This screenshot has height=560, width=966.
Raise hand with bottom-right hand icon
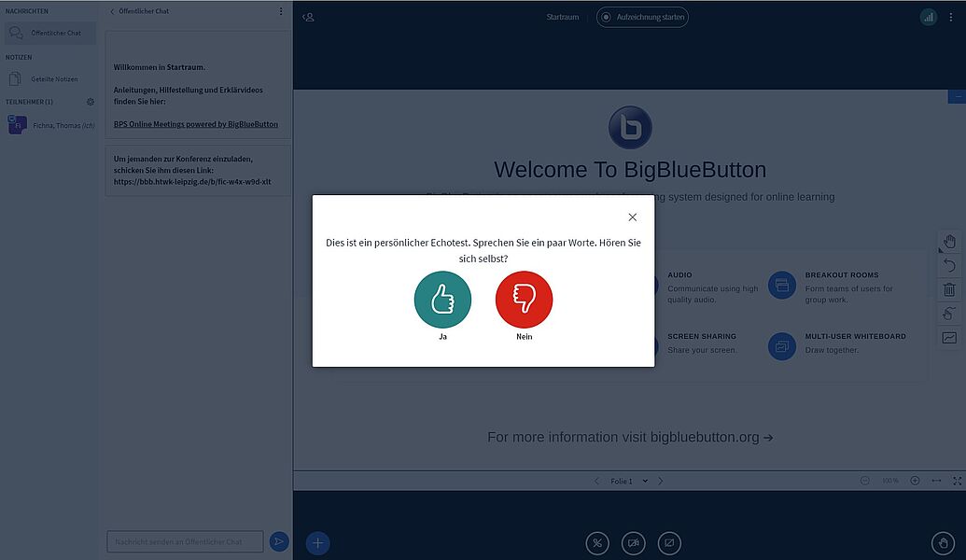click(x=943, y=543)
